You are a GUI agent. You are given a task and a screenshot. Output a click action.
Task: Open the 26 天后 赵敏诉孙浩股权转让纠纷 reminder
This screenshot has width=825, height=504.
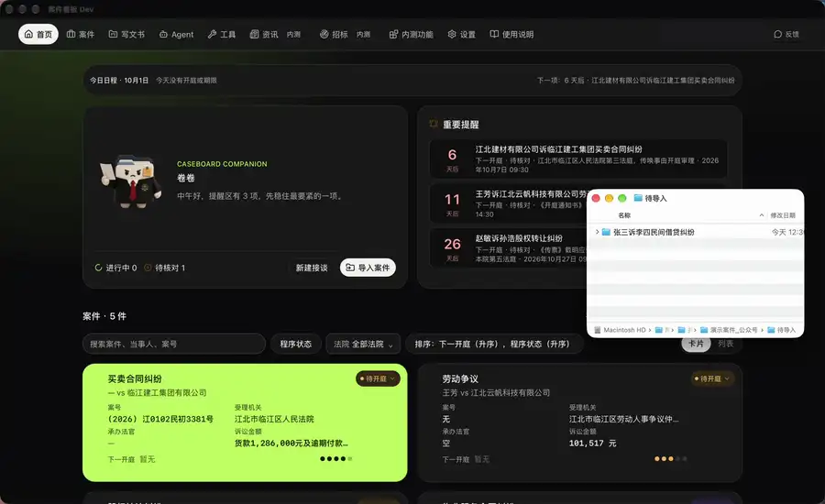(508, 248)
